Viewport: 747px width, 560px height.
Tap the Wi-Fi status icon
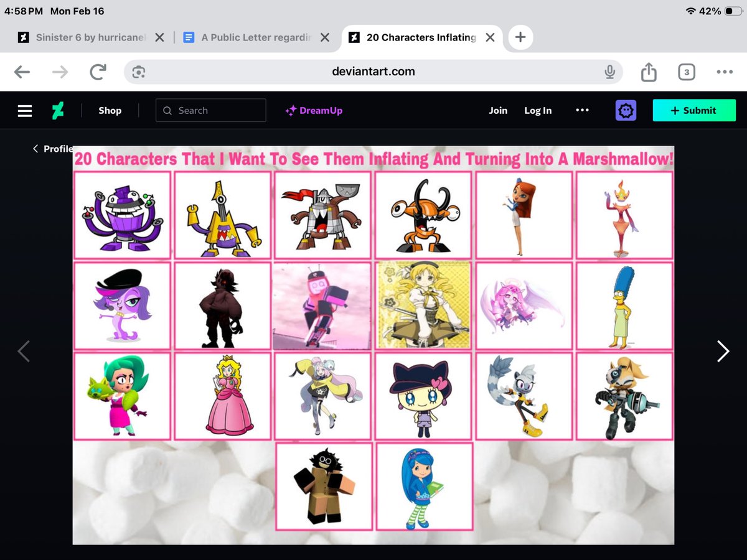[690, 11]
